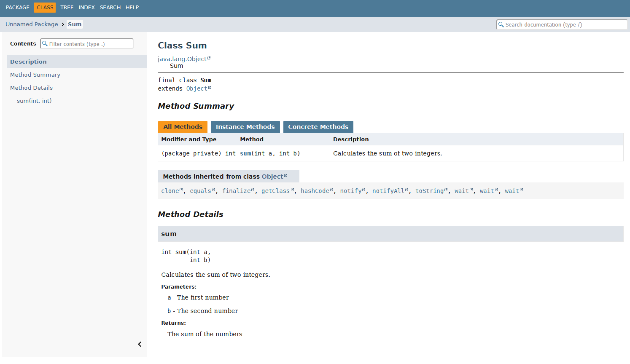630x364 pixels.
Task: Open the Object link in the inherited methods header
Action: (x=274, y=177)
